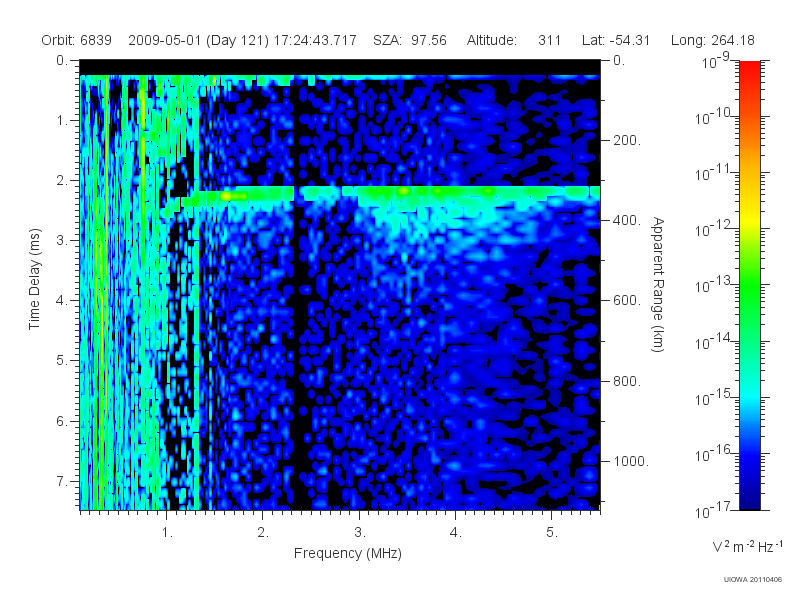Screen dimensions: 800x600
Task: Click the 400. apparent range tick label
Action: click(x=627, y=220)
